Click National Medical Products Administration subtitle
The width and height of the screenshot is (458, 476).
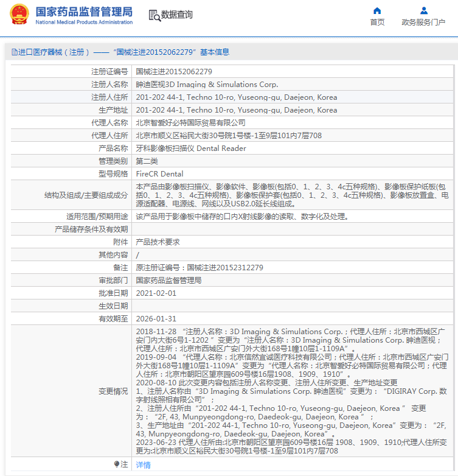point(84,22)
